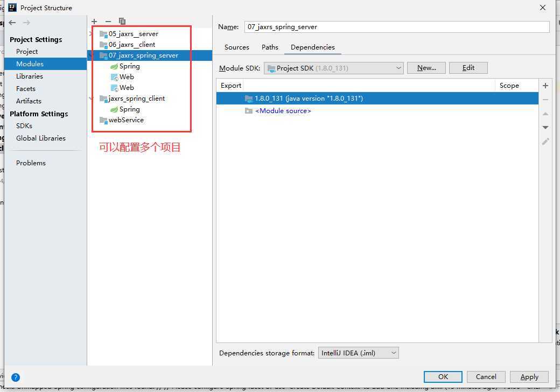The image size is (560, 392).
Task: Open Facets settings section
Action: [x=26, y=88]
